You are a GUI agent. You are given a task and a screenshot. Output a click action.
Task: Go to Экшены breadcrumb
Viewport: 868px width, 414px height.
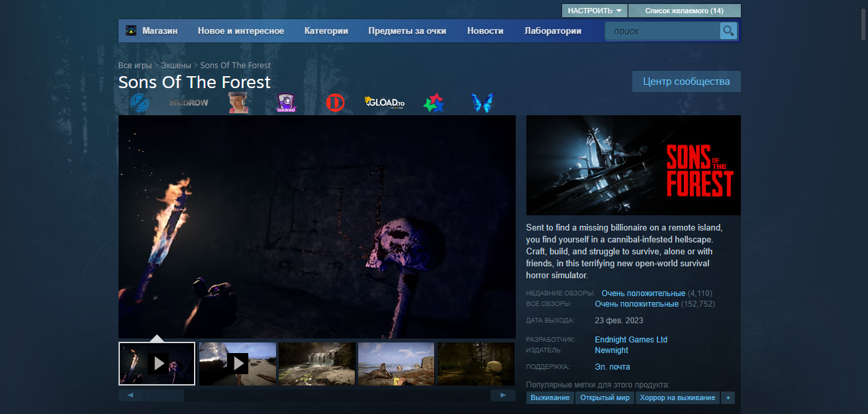[x=176, y=66]
